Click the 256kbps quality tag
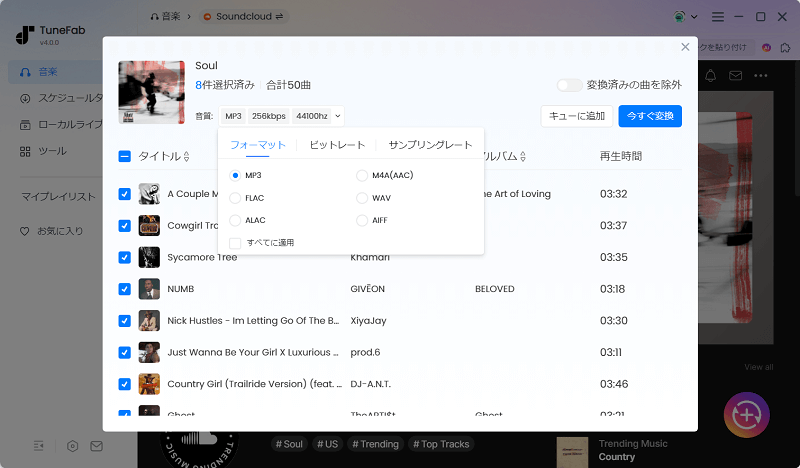 [269, 116]
